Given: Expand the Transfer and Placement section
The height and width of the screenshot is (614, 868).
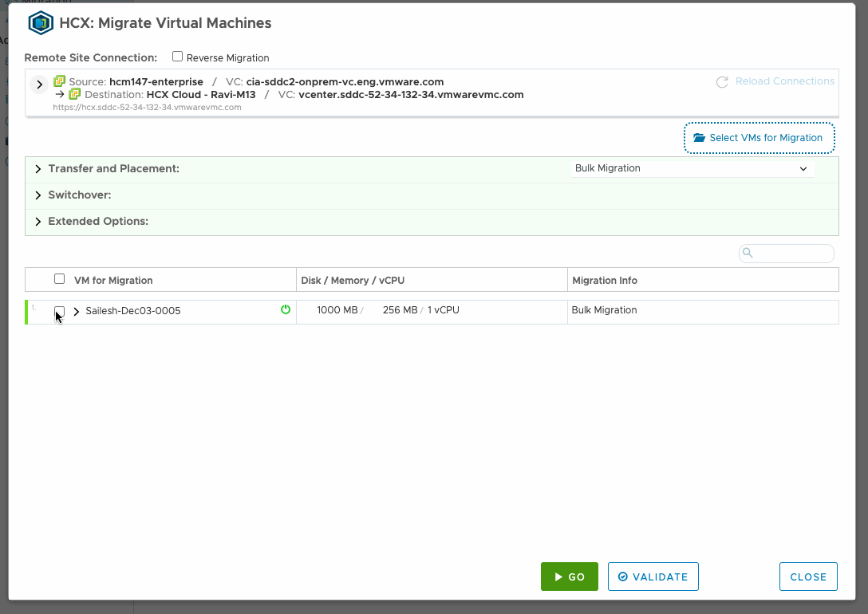Looking at the screenshot, I should click(x=37, y=168).
